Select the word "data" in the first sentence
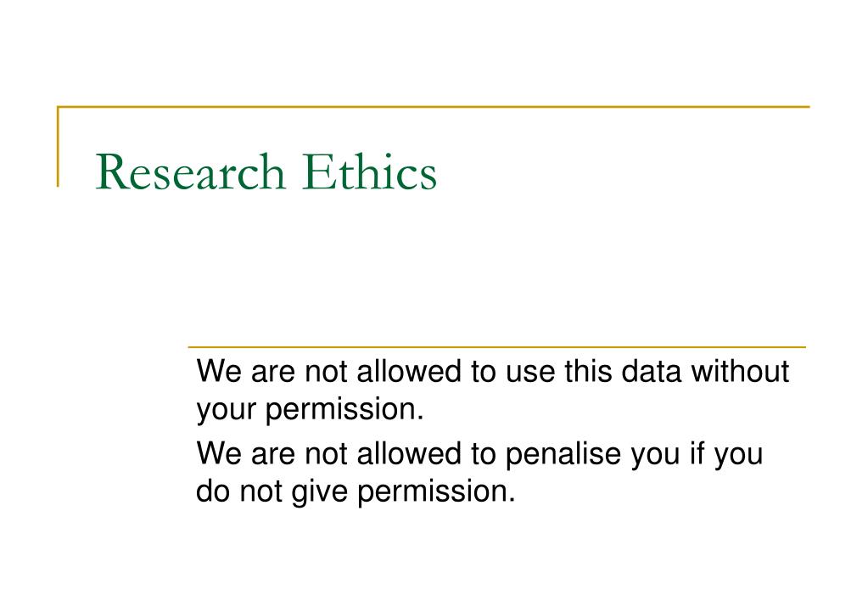This screenshot has height=601, width=868. click(651, 371)
